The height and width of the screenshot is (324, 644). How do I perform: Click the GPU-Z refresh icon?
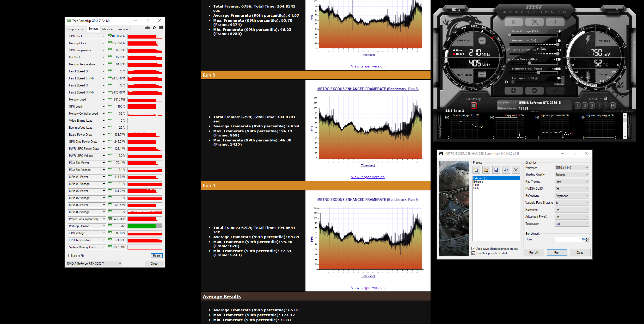(x=154, y=28)
